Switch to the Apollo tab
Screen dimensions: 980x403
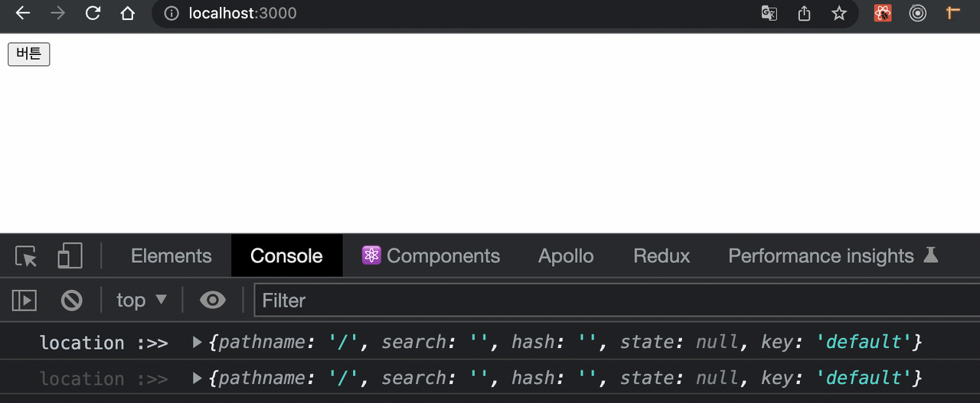click(x=566, y=256)
